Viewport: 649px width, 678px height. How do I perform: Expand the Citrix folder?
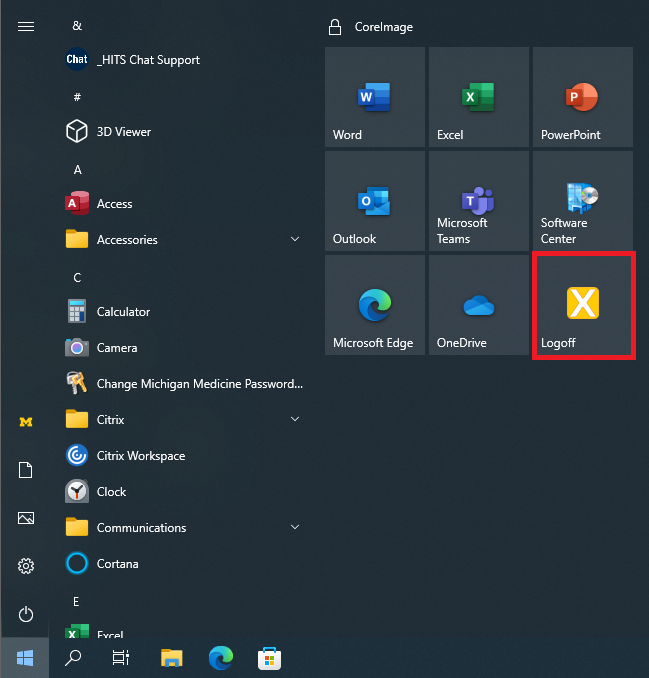184,419
